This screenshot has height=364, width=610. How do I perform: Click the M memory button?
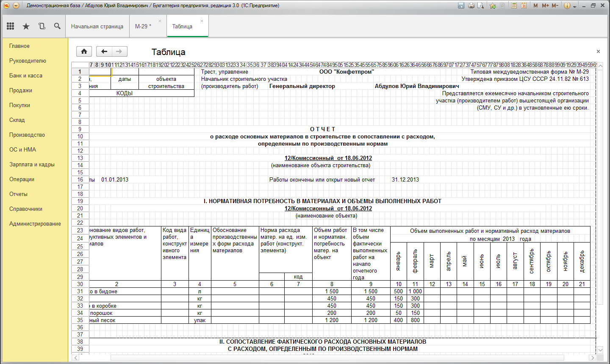[x=535, y=6]
